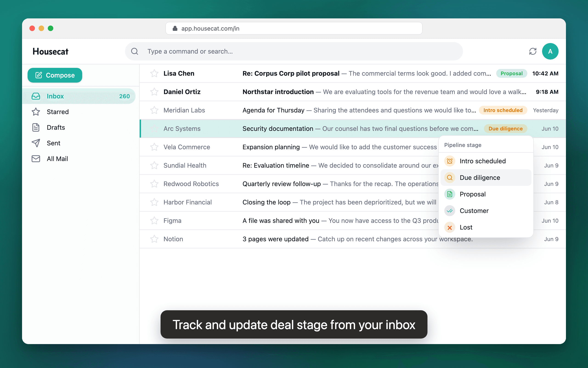The image size is (588, 368).
Task: Click the All Mail envelope icon
Action: (x=36, y=159)
